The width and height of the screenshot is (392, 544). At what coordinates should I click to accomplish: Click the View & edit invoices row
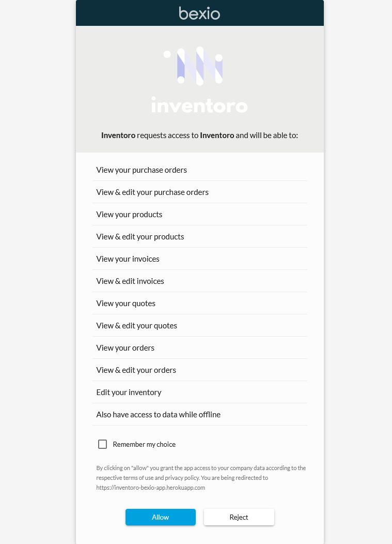[x=130, y=281]
